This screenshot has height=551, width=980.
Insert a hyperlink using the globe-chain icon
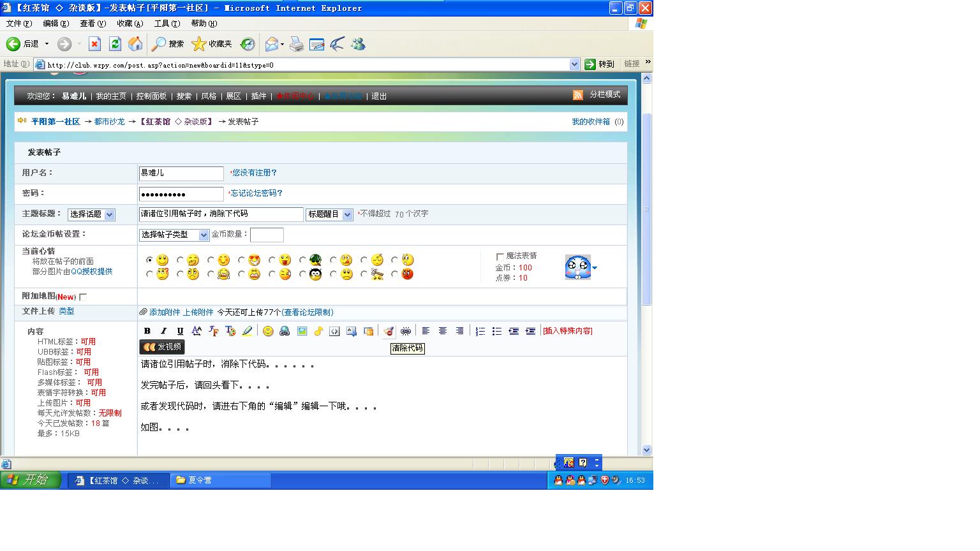coord(285,331)
